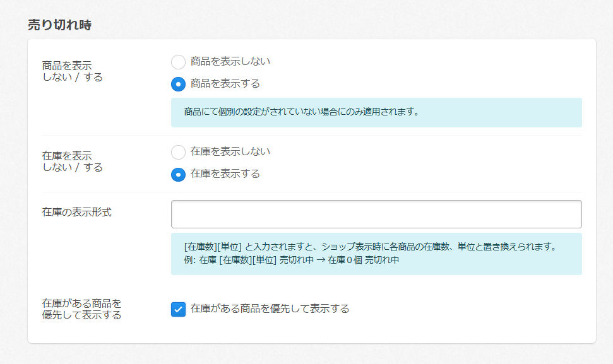
Task: Click the 在庫を表示する option label text
Action: click(225, 174)
